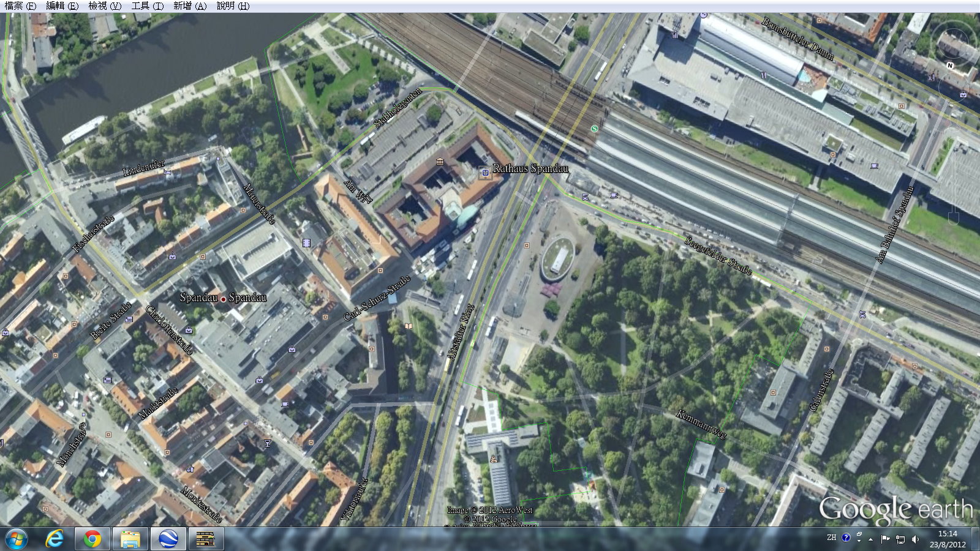Click the shopping bag icon on Charlottenstraße
Viewport: 980px width, 551px height.
tap(189, 331)
